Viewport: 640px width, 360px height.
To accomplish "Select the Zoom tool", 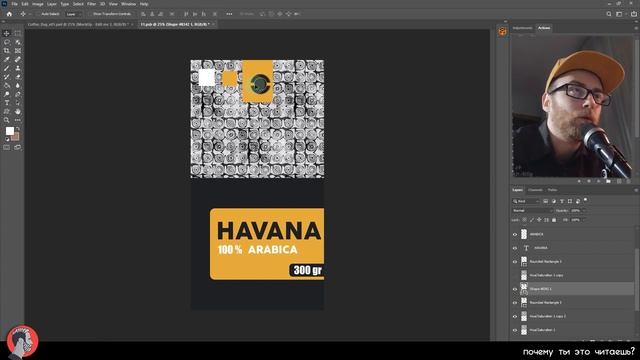I will pyautogui.click(x=7, y=120).
